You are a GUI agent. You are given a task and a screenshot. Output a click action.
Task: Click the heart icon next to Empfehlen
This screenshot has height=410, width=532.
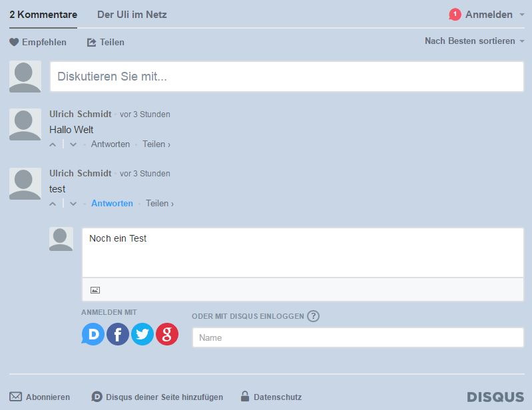(14, 42)
